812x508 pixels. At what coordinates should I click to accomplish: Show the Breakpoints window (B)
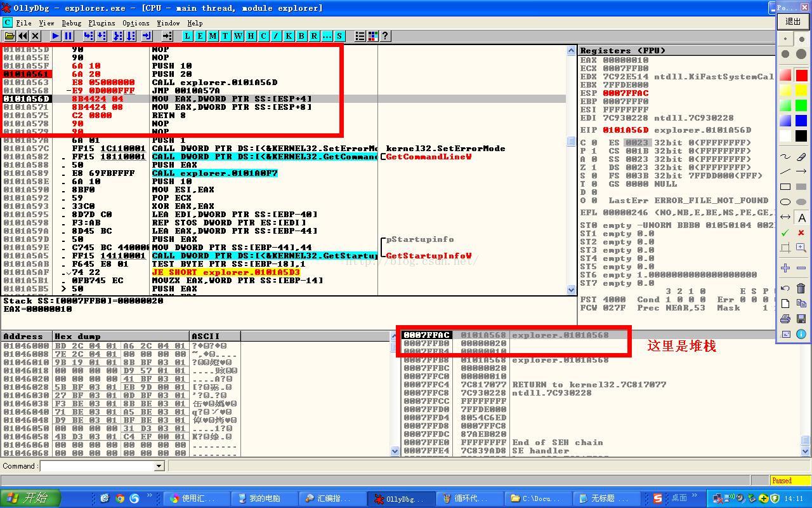(x=301, y=36)
